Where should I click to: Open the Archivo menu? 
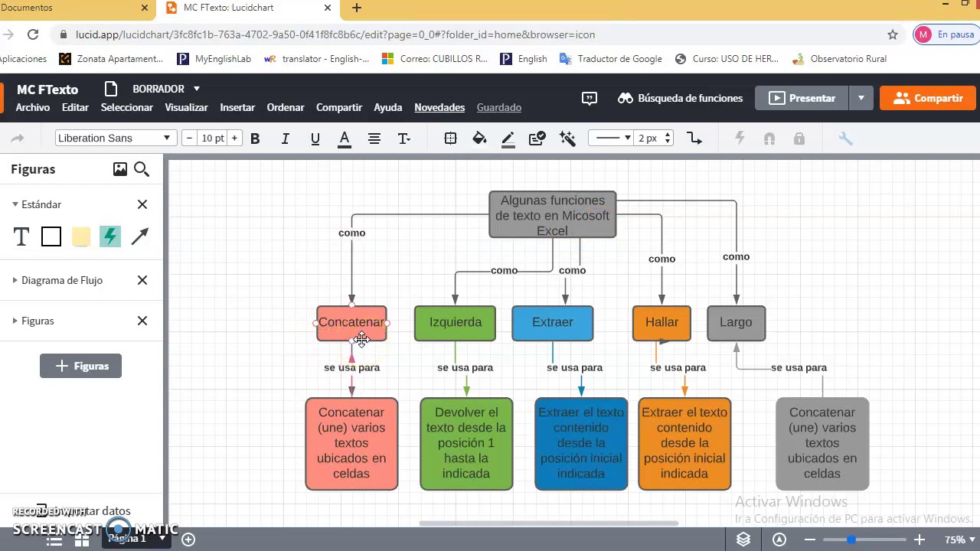(33, 107)
